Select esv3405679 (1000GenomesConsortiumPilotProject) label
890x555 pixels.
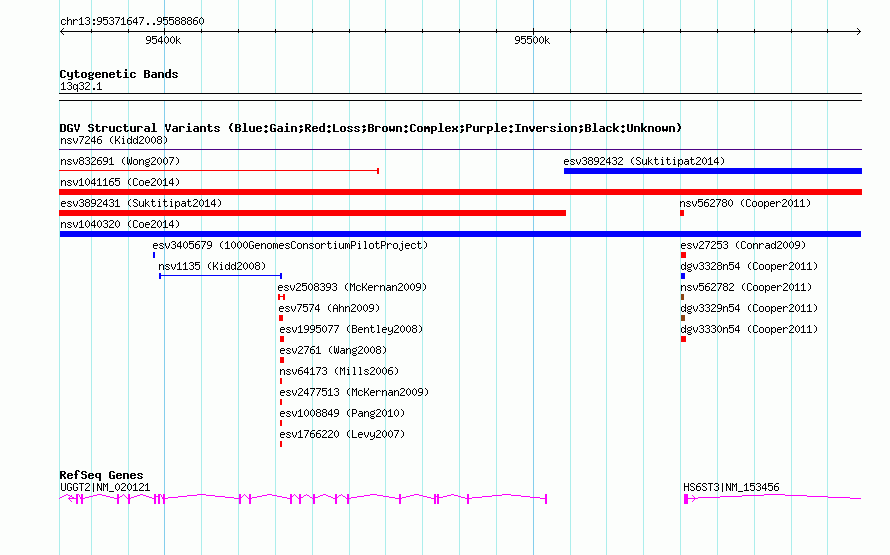click(x=290, y=245)
